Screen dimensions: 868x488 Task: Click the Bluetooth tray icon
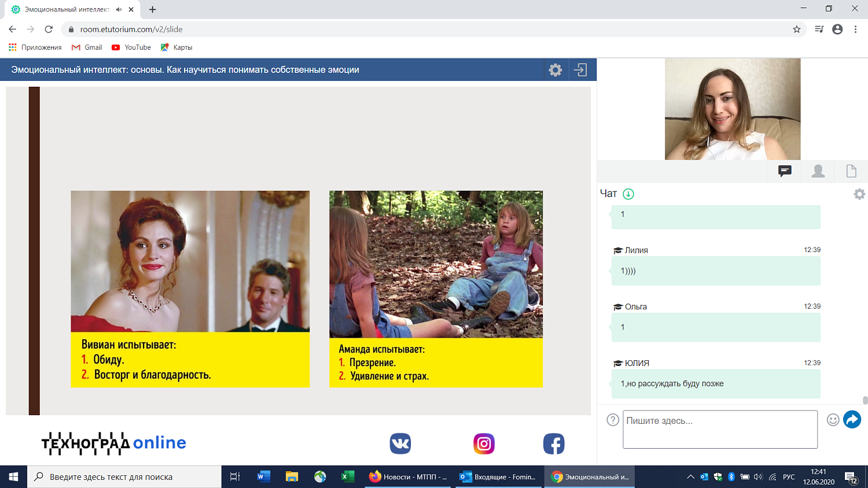click(x=731, y=477)
